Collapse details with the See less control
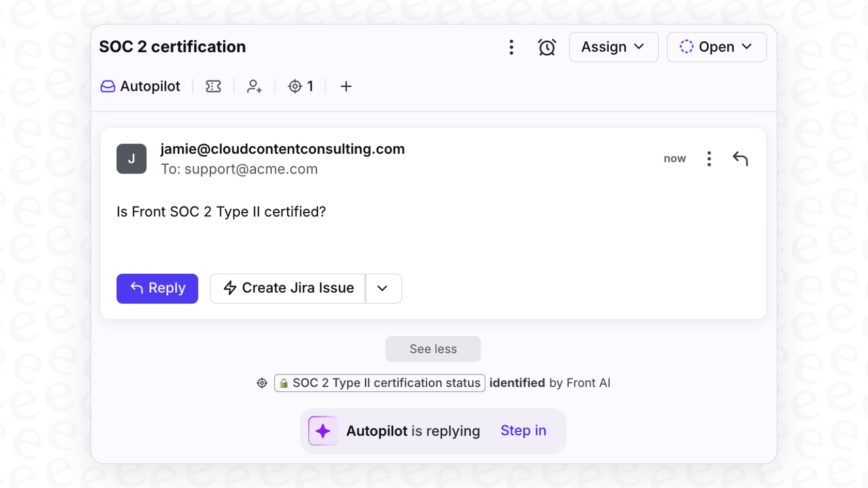Image resolution: width=868 pixels, height=488 pixels. pos(432,349)
